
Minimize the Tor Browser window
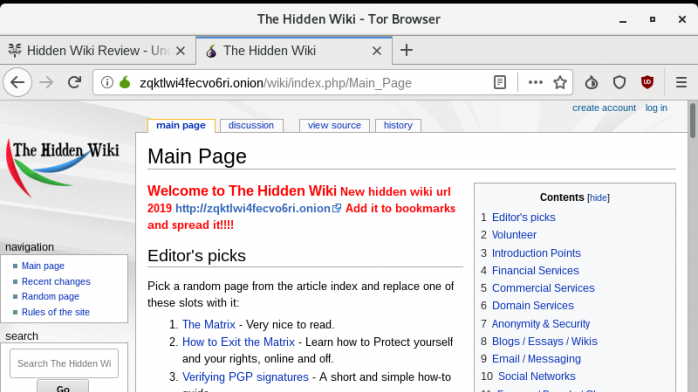click(623, 20)
